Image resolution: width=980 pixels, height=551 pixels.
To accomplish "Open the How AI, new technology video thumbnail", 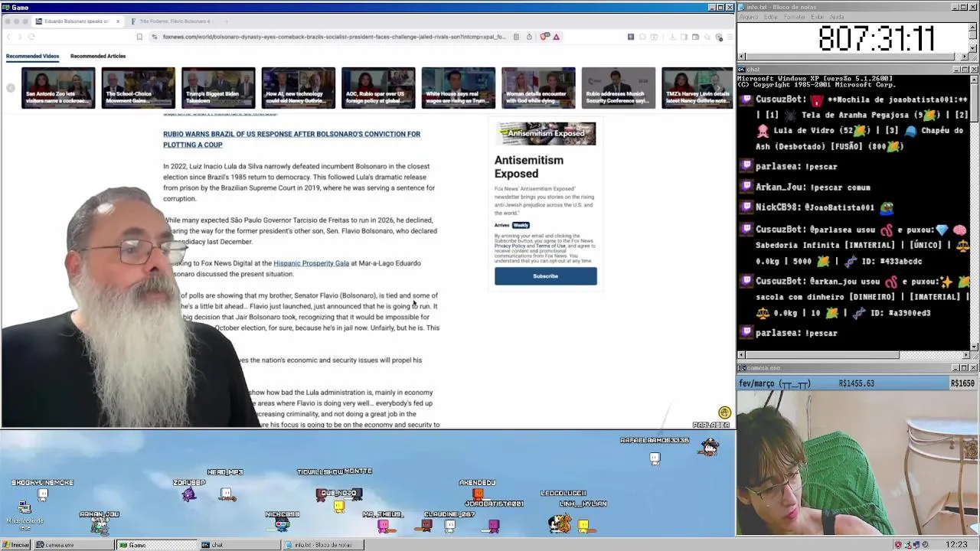I will (298, 88).
